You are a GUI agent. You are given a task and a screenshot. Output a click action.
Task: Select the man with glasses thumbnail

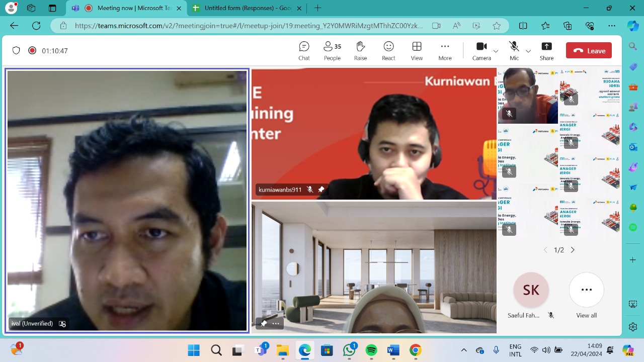[x=528, y=96]
